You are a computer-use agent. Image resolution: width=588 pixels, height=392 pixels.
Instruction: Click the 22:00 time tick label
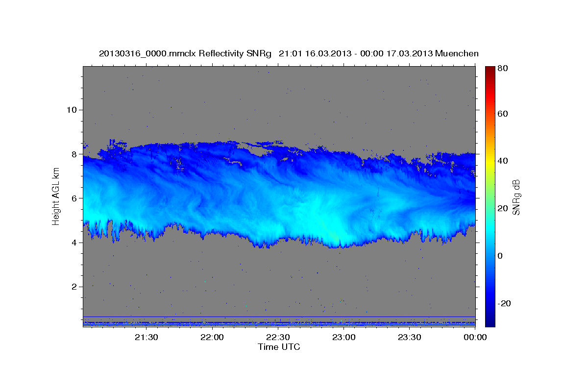coord(212,337)
